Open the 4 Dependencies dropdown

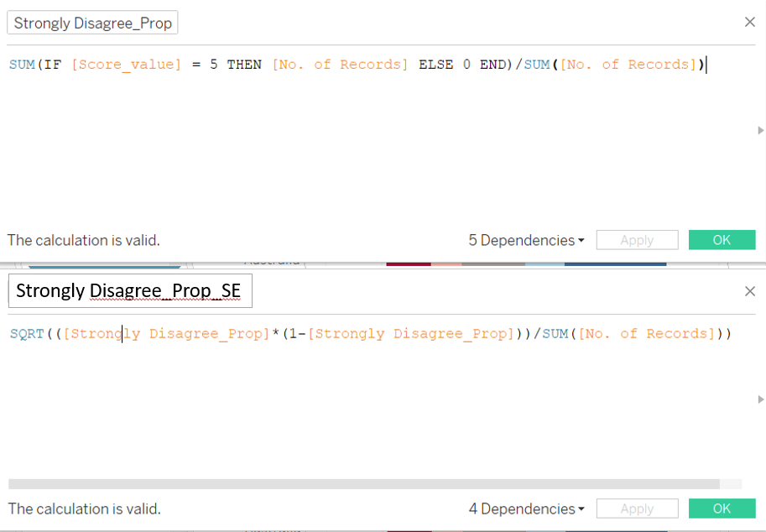tap(526, 509)
